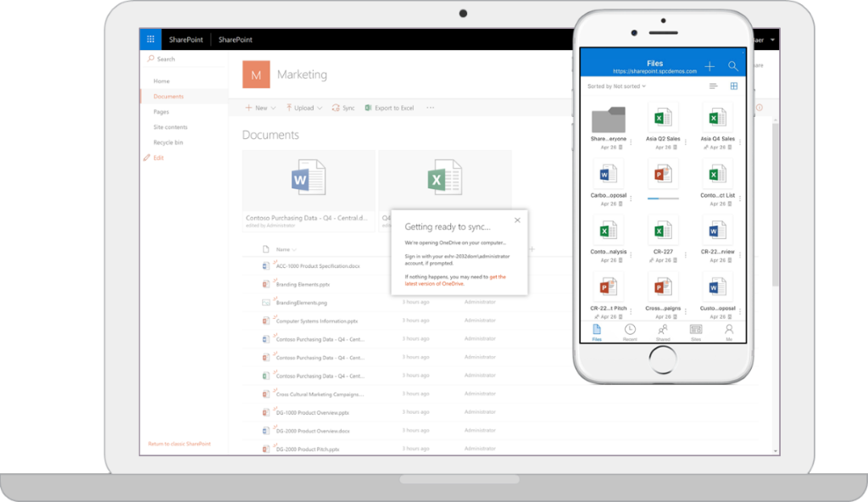Select the Shared icon in the mobile bottom bar
868x502 pixels.
663,329
